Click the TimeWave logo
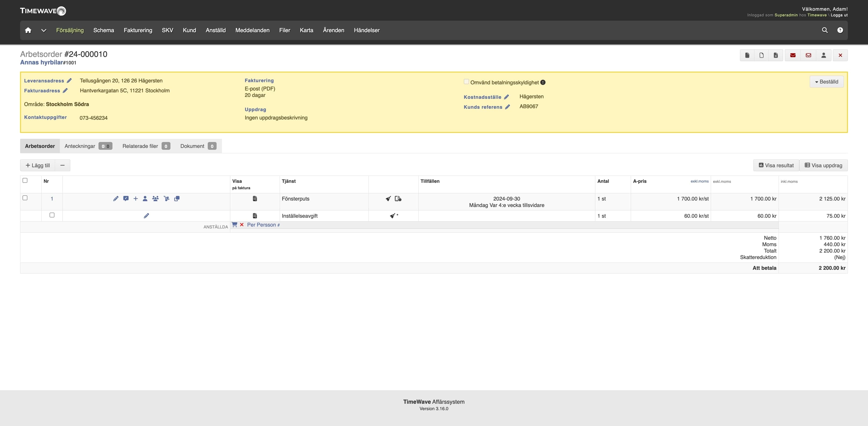The height and width of the screenshot is (426, 868). [43, 11]
